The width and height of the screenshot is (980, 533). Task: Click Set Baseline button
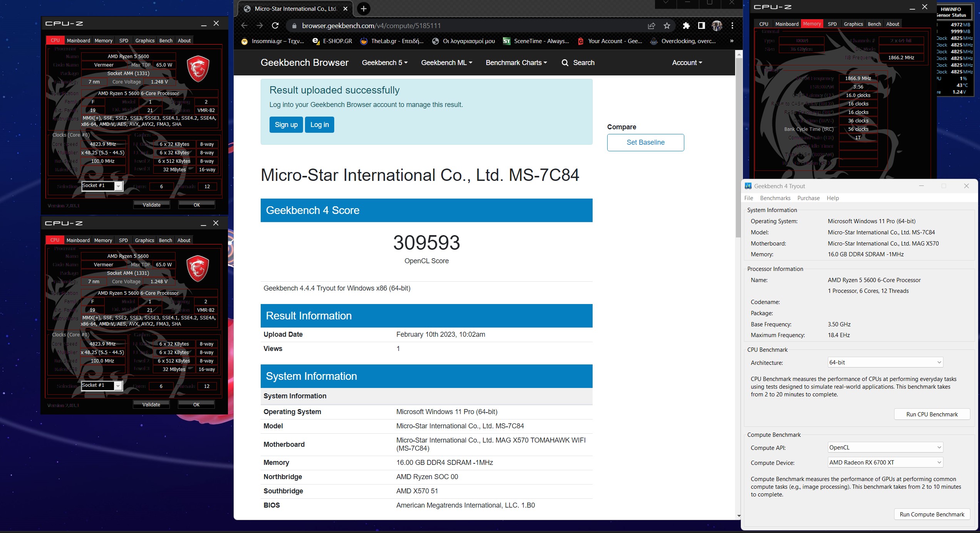(645, 142)
